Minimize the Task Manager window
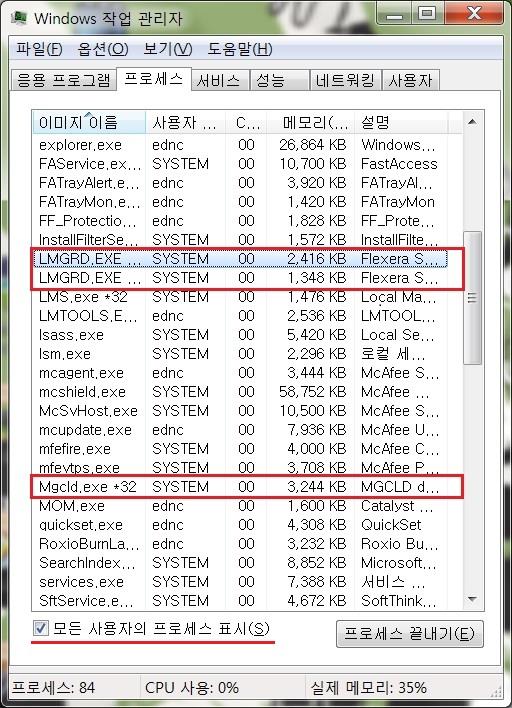The width and height of the screenshot is (512, 708). coord(395,15)
